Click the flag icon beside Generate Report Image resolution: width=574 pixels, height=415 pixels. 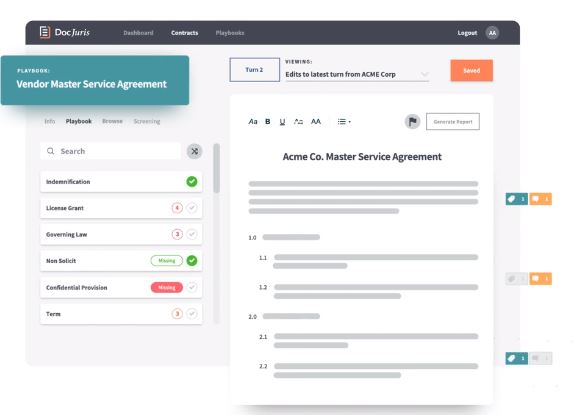413,121
